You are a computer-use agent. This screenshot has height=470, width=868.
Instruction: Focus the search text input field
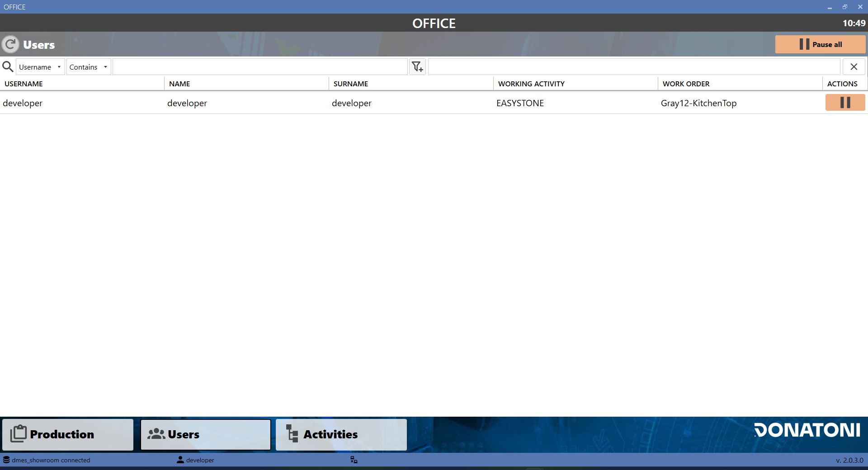(x=260, y=67)
